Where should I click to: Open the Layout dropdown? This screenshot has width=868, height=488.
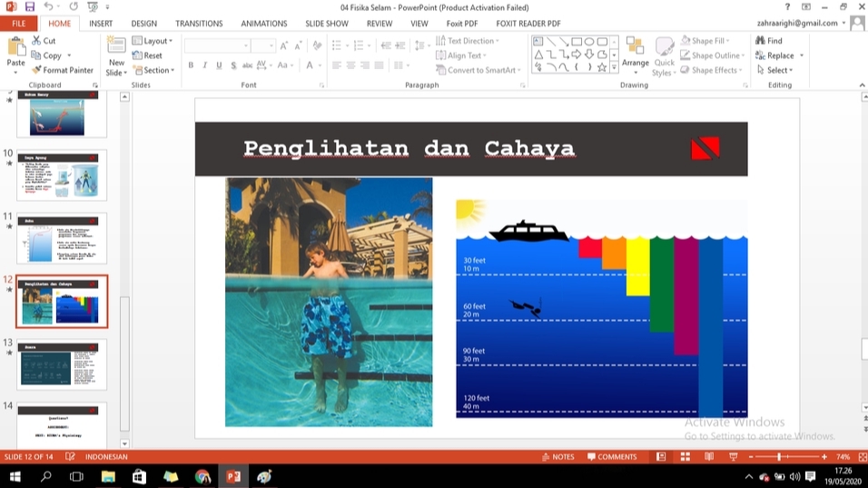coord(153,40)
